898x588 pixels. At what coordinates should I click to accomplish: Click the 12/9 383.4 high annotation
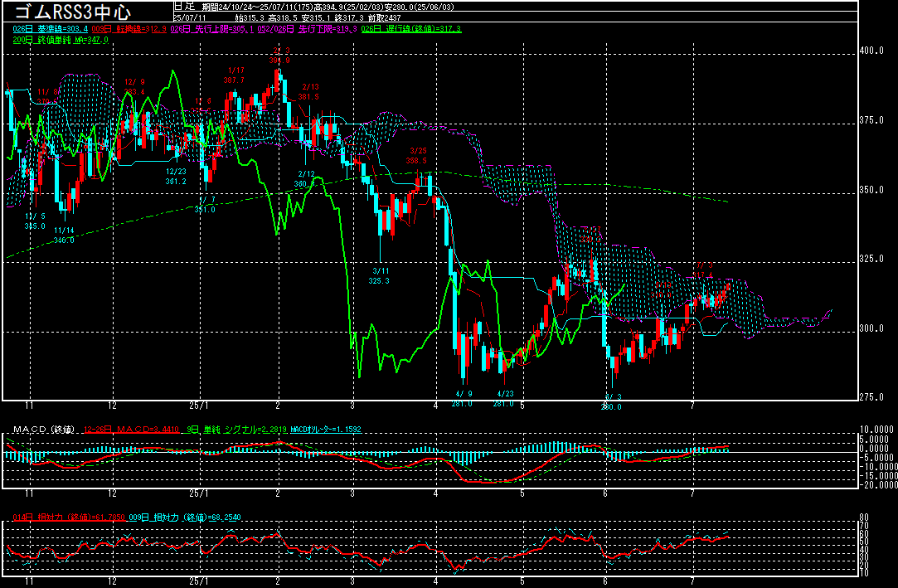coord(134,86)
